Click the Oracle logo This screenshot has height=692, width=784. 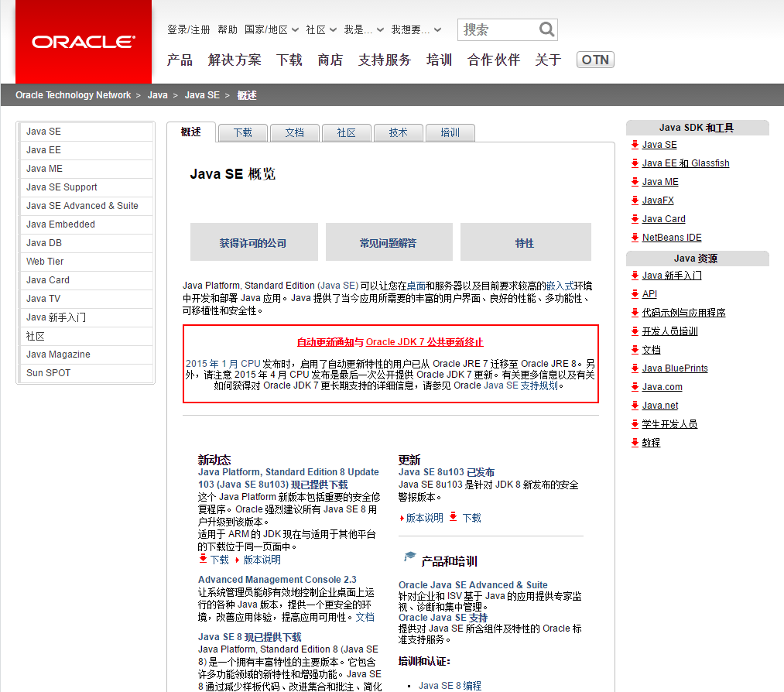coord(84,42)
